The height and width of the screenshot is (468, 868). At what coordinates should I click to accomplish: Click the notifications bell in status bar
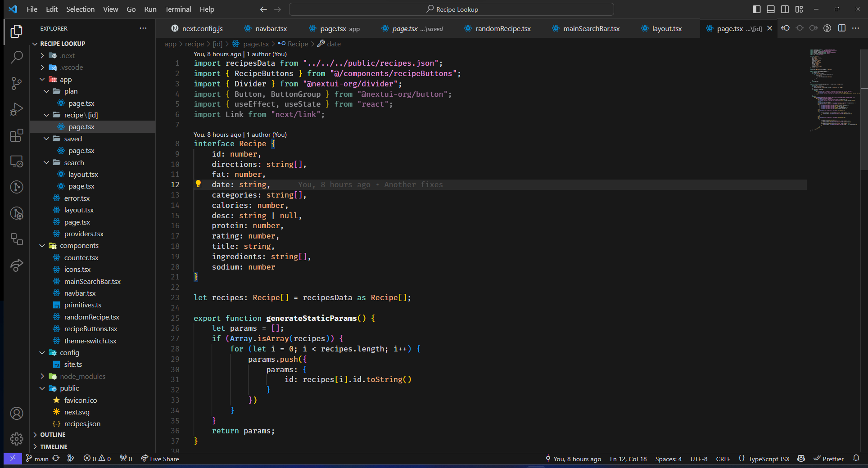[856, 459]
